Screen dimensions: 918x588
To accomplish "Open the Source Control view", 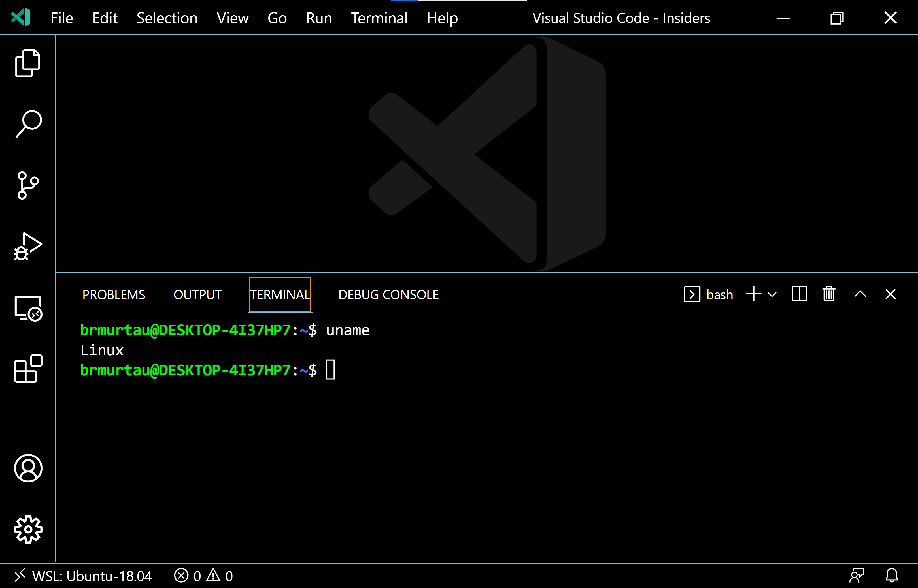I will pyautogui.click(x=27, y=185).
